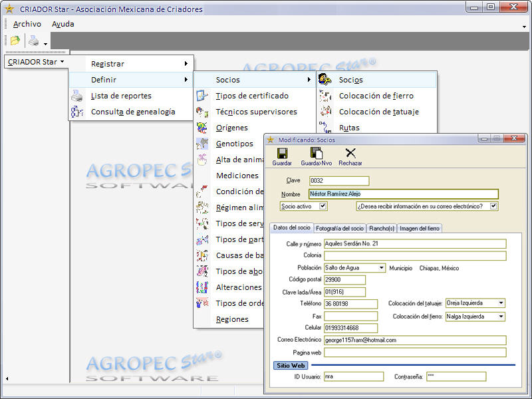This screenshot has width=532, height=399.
Task: Click the left scroll arrow at bottom
Action: (x=7, y=378)
